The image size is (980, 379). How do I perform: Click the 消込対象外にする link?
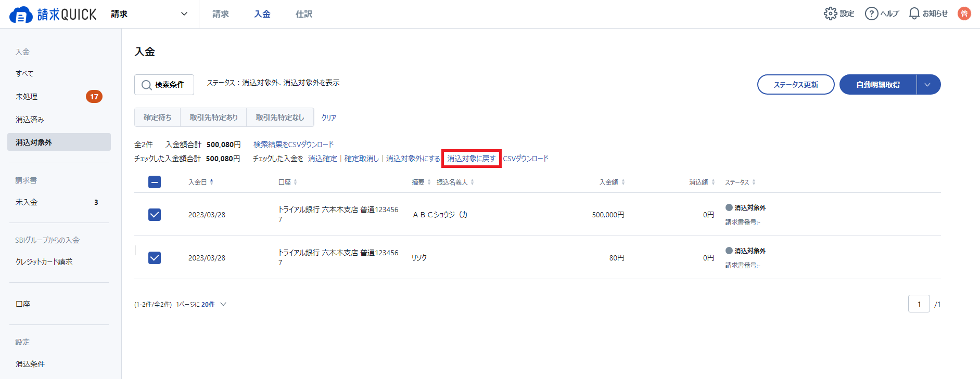coord(413,159)
